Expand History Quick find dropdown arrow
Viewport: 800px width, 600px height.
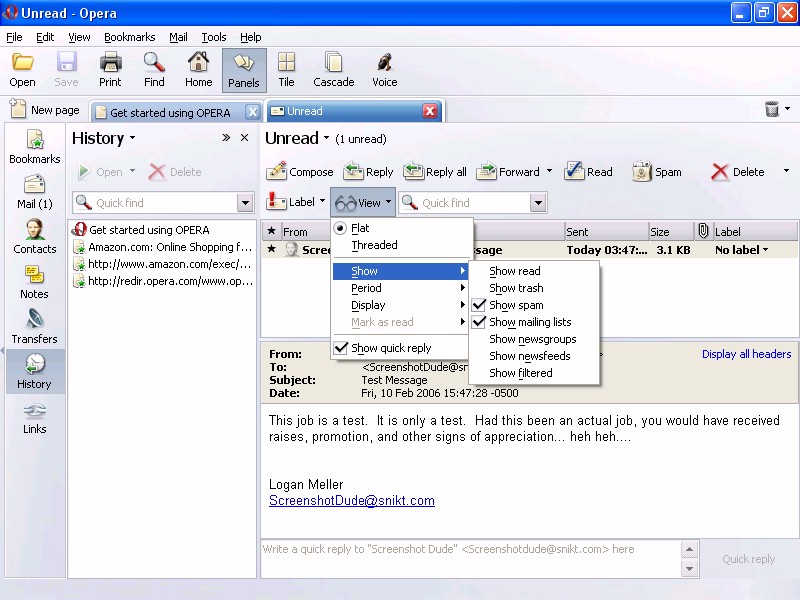[x=245, y=203]
